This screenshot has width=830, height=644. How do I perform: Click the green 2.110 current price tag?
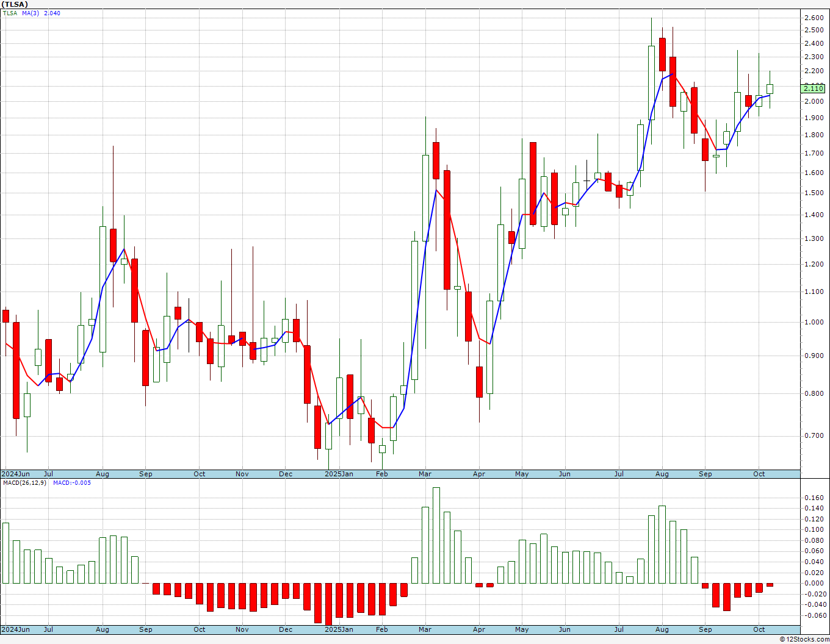coord(814,88)
